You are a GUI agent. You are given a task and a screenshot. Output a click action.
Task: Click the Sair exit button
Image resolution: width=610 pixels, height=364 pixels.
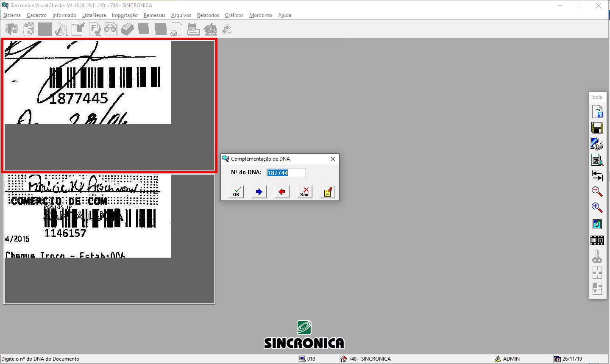point(305,192)
